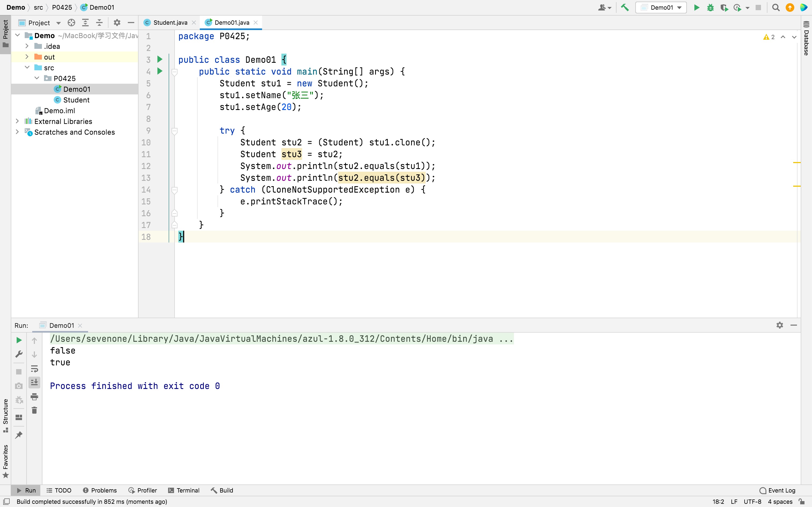Open the Terminal tool window tab

click(x=184, y=490)
